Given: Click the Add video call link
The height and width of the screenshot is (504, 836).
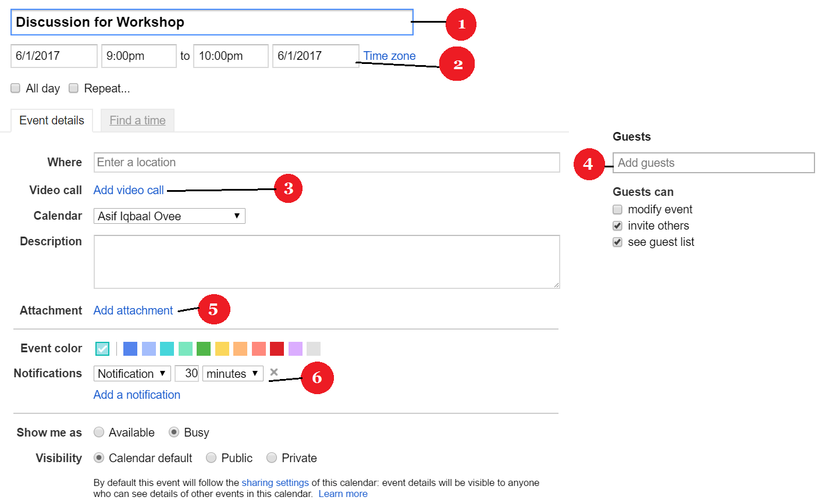Looking at the screenshot, I should pyautogui.click(x=128, y=190).
